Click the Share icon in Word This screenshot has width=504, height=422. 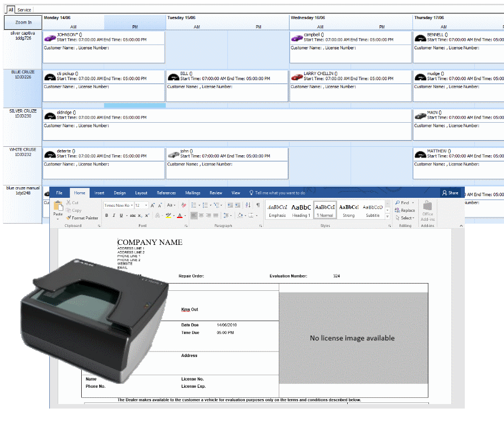[450, 193]
